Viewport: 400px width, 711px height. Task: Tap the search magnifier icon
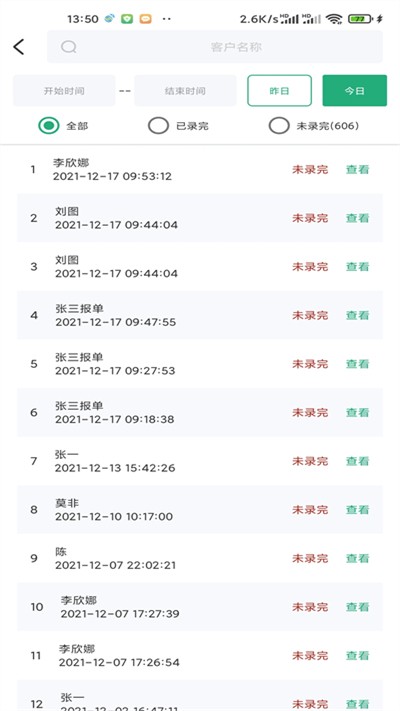[68, 47]
